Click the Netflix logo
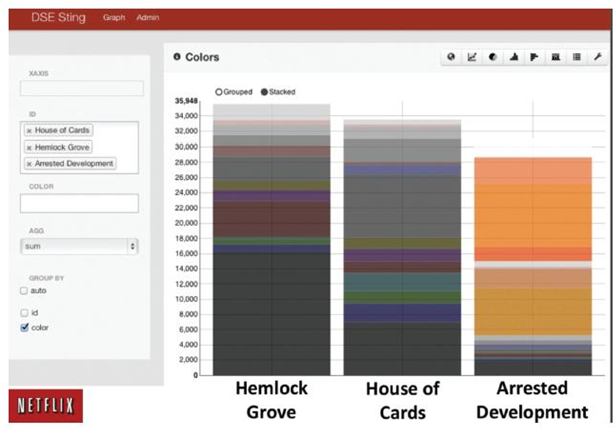Image resolution: width=615 pixels, height=431 pixels. click(45, 406)
